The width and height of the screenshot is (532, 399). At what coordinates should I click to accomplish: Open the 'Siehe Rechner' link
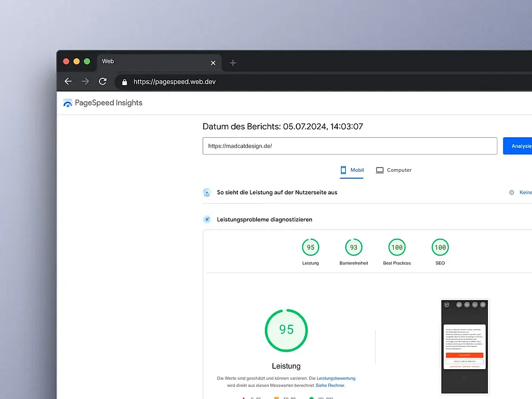pos(330,385)
